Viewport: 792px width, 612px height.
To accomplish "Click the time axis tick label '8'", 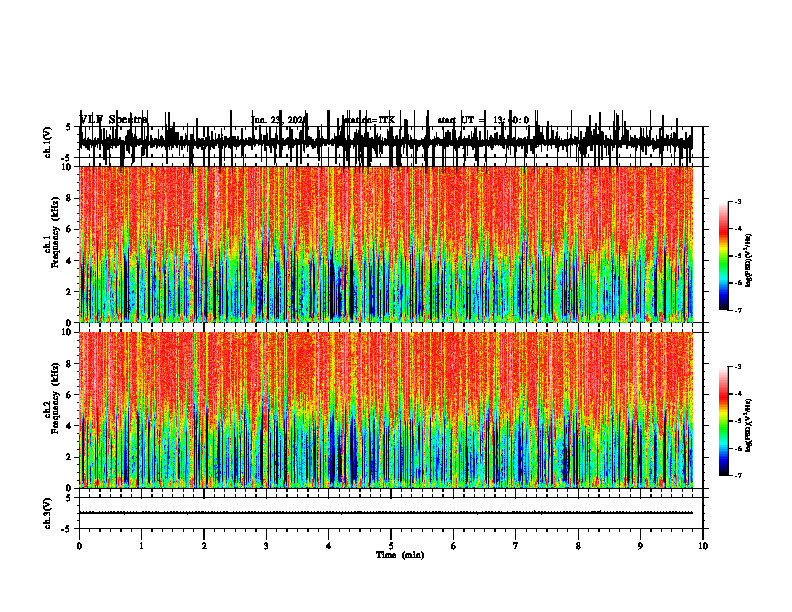I will (578, 546).
